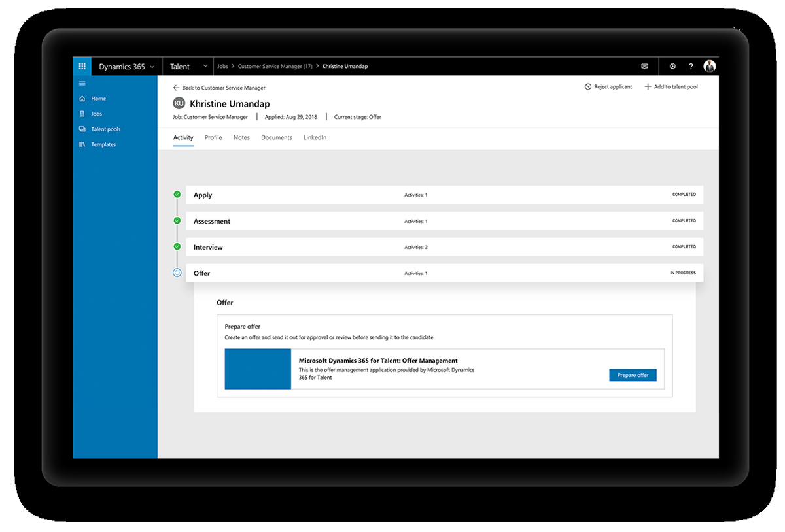
Task: Open the Talent module dropdown chevron
Action: coord(205,67)
